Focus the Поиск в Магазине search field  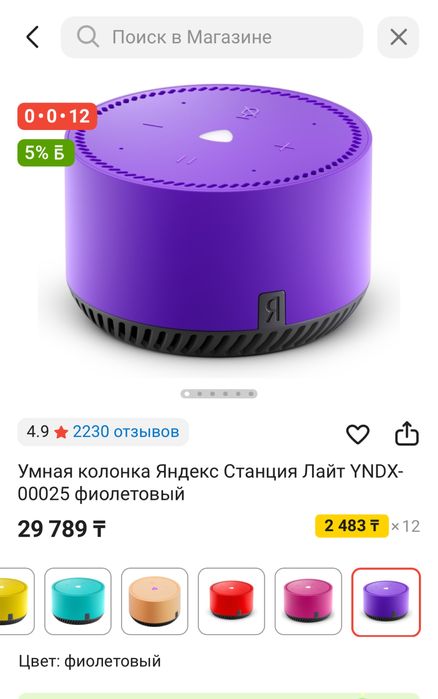(212, 37)
